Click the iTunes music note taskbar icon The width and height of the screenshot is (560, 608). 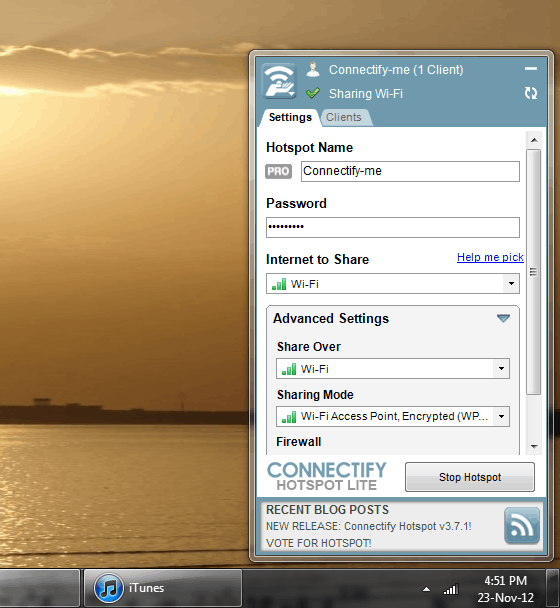pos(109,588)
